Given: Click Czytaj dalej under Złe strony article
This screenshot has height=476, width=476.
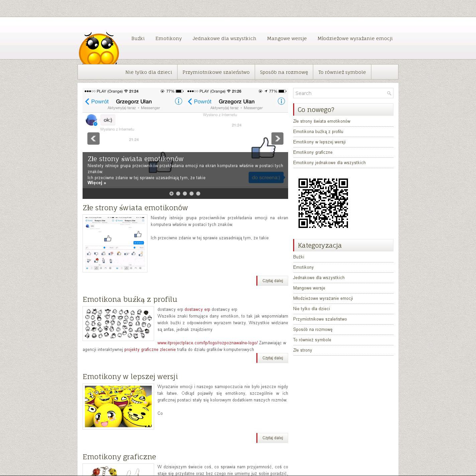Looking at the screenshot, I should [272, 281].
